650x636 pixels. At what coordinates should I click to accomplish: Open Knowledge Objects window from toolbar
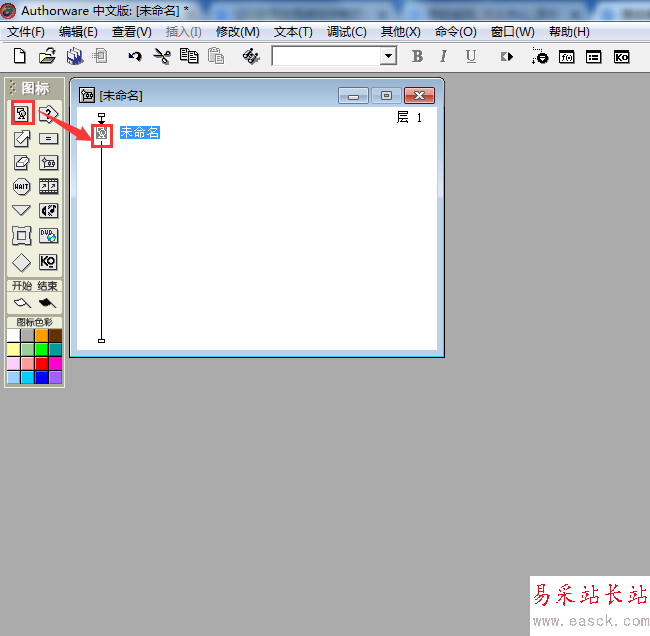coord(621,57)
